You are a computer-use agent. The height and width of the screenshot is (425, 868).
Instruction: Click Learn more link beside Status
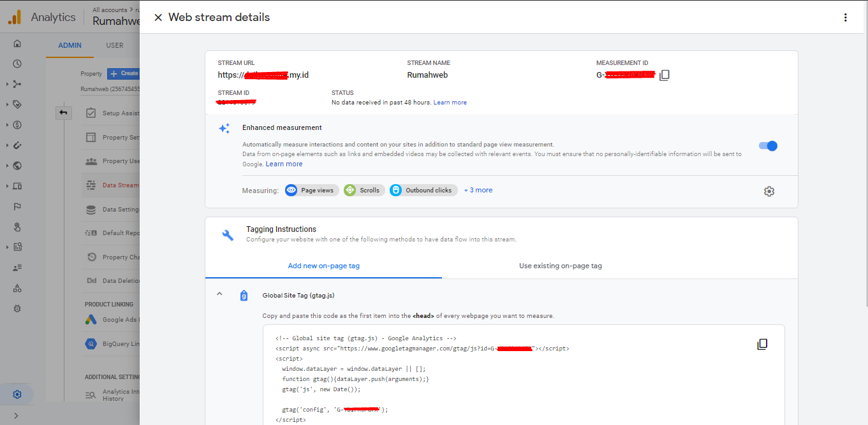tap(450, 103)
